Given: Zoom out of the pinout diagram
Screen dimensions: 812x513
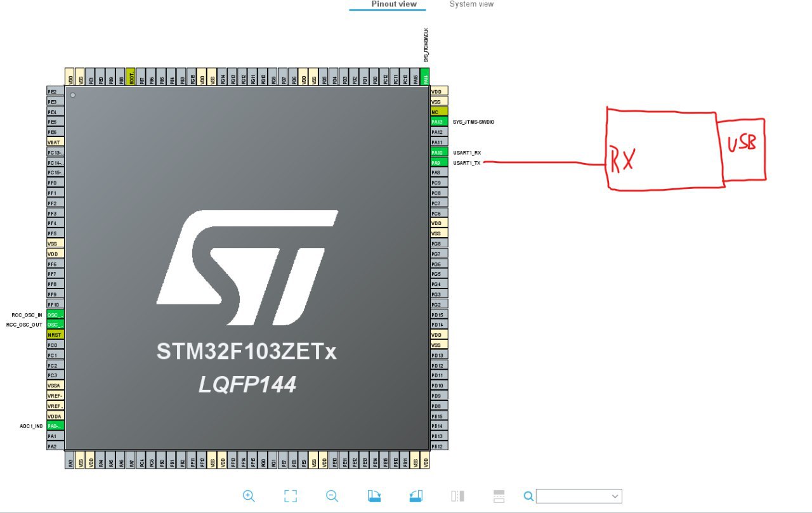Looking at the screenshot, I should [x=332, y=496].
